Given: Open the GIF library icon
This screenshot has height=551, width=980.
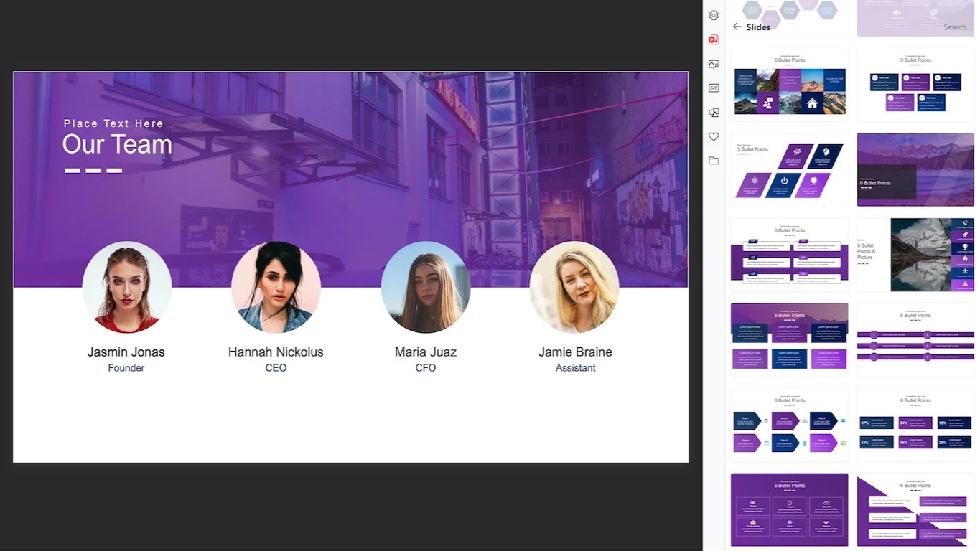Looking at the screenshot, I should pyautogui.click(x=713, y=88).
